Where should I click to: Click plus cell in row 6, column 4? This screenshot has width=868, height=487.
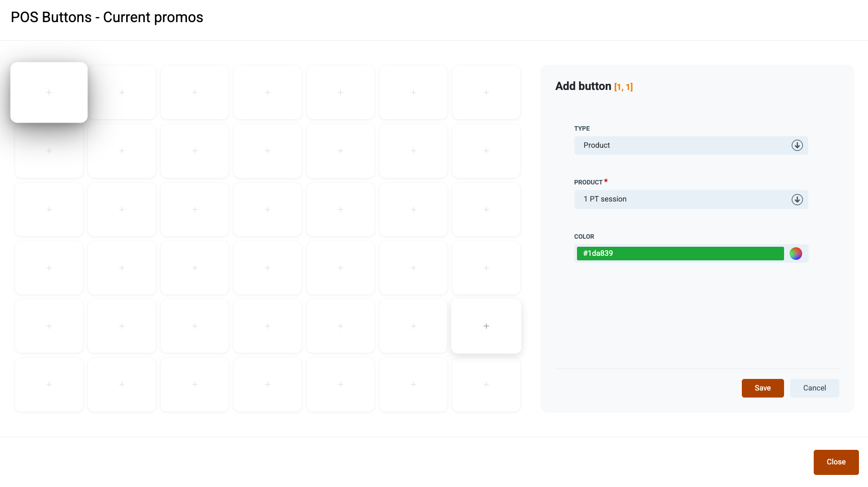pos(267,384)
